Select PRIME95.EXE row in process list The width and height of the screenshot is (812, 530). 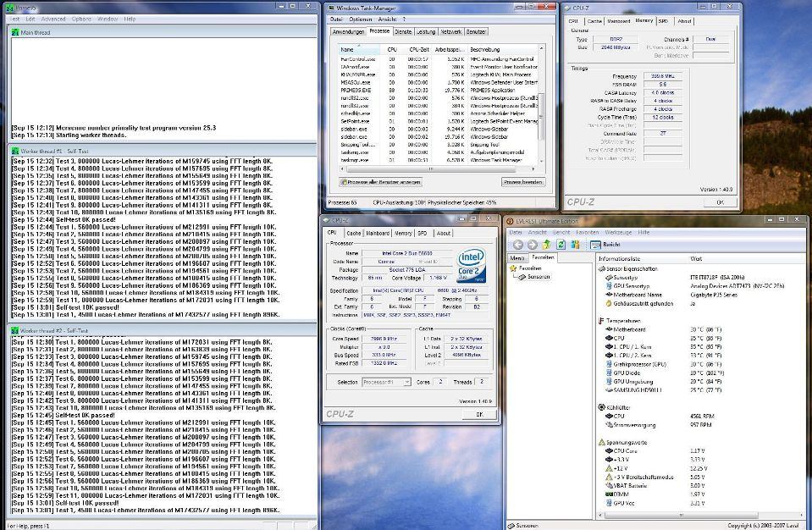tap(439, 90)
